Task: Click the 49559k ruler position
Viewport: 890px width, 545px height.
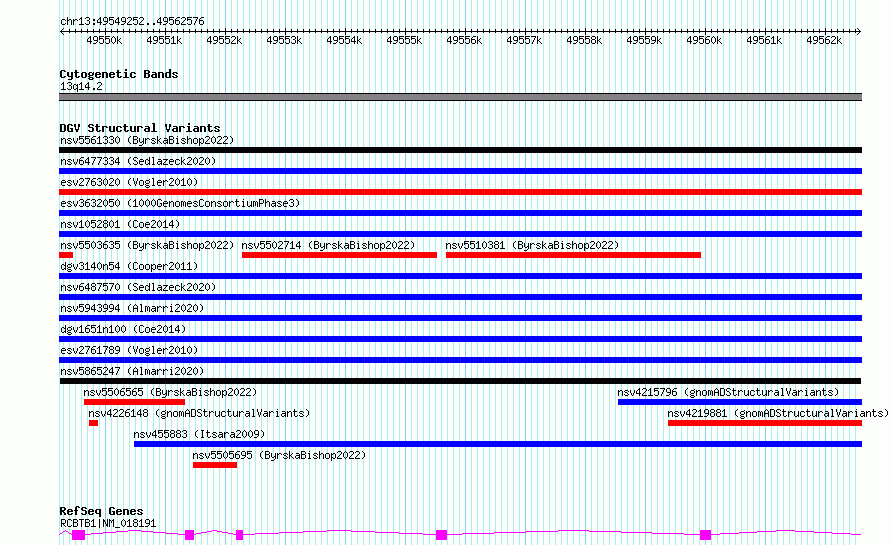Action: pyautogui.click(x=644, y=40)
